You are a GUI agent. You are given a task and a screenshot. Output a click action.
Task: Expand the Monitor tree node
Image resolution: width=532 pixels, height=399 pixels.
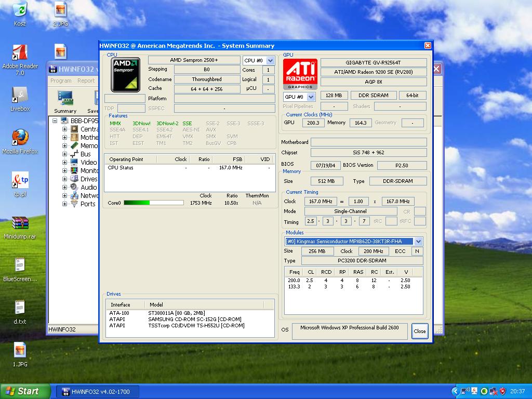[x=64, y=170]
